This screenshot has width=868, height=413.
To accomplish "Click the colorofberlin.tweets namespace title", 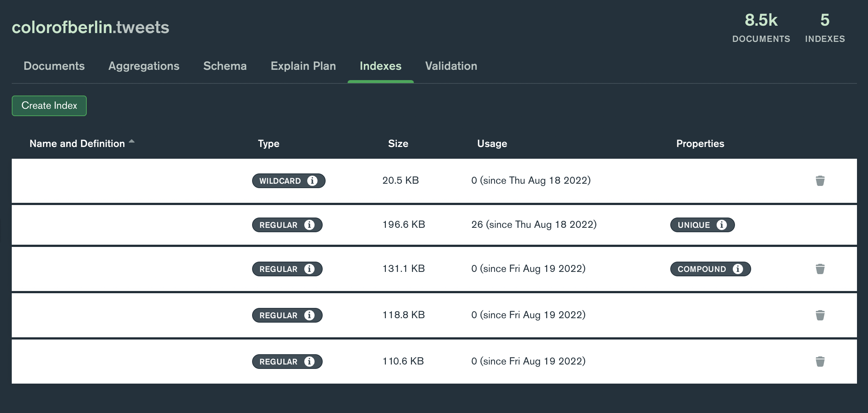I will point(90,28).
